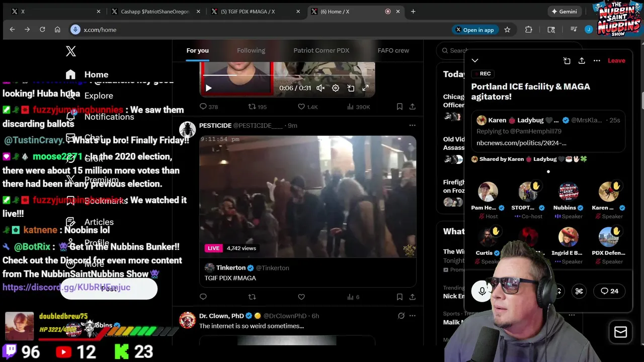Image resolution: width=644 pixels, height=362 pixels.
Task: Share the Tinkerton TGIF PDX post
Action: [x=413, y=297]
